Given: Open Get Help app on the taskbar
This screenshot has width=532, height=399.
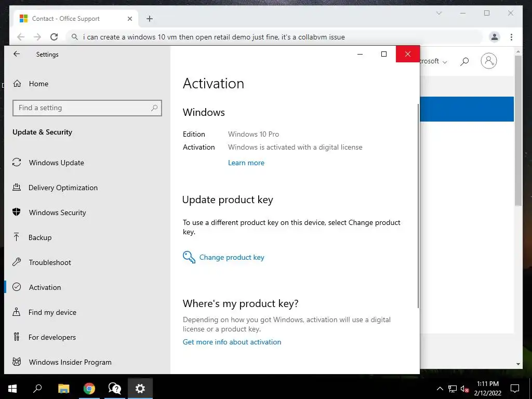Looking at the screenshot, I should point(115,389).
